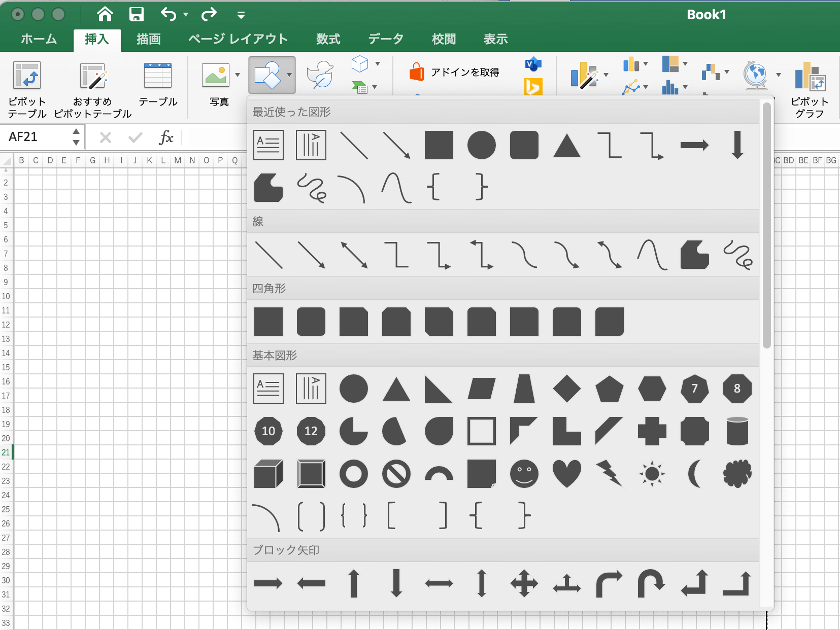This screenshot has width=840, height=630.
Task: Insert the left block arrow
Action: [x=311, y=583]
